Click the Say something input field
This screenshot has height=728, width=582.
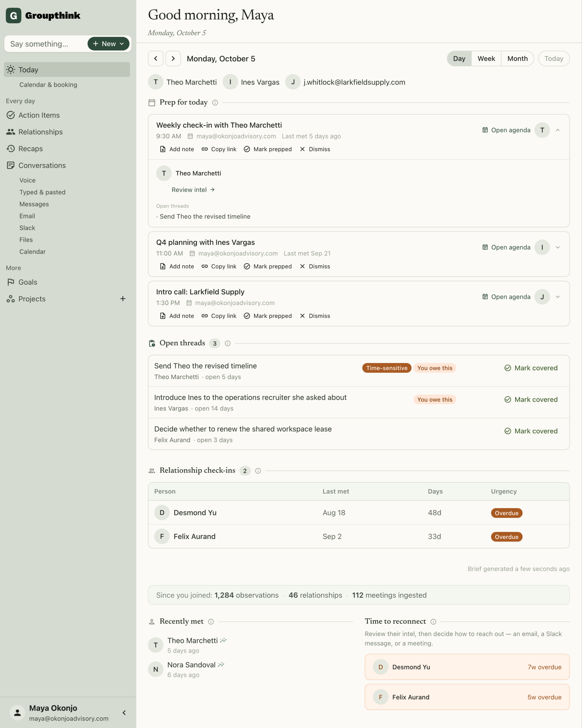point(45,44)
